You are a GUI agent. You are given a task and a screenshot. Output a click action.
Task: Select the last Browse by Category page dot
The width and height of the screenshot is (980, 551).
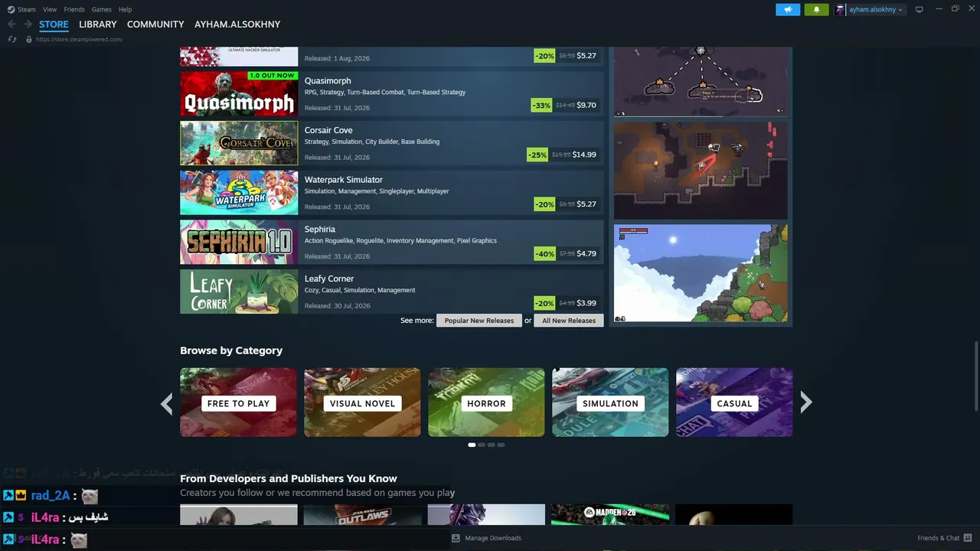point(501,445)
